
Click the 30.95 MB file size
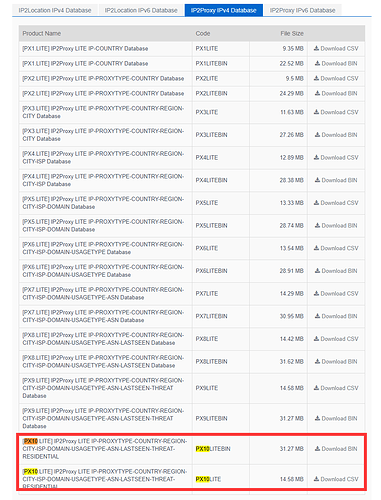pos(292,316)
